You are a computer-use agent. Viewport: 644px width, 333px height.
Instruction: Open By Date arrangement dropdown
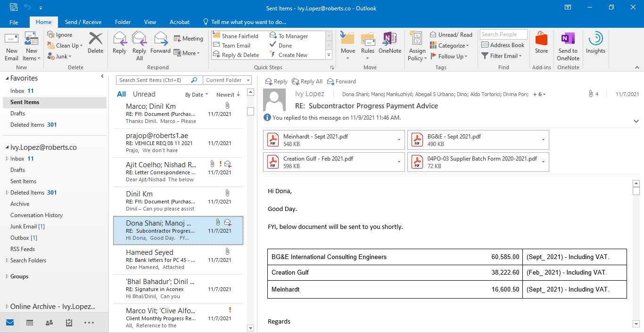[197, 95]
